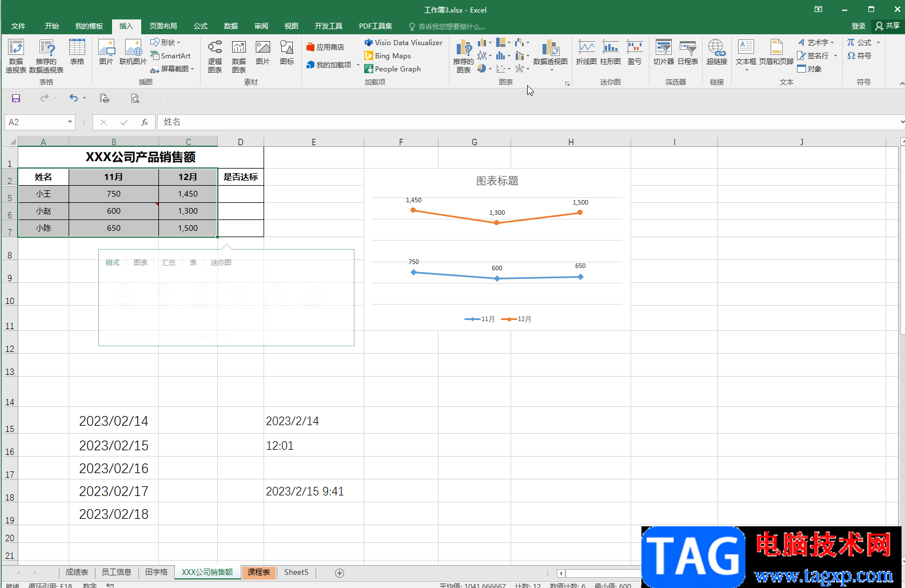Open the File tab
Viewport: 905px width, 588px height.
[x=18, y=26]
